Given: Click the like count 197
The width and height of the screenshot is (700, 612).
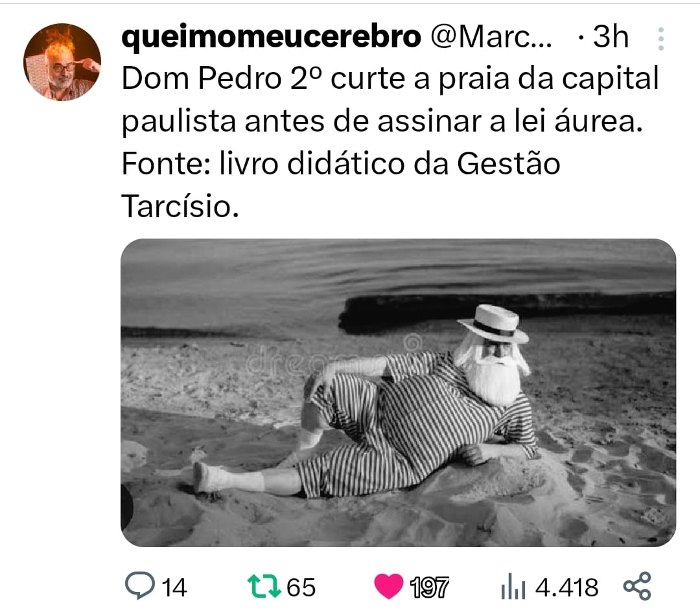Looking at the screenshot, I should (429, 587).
